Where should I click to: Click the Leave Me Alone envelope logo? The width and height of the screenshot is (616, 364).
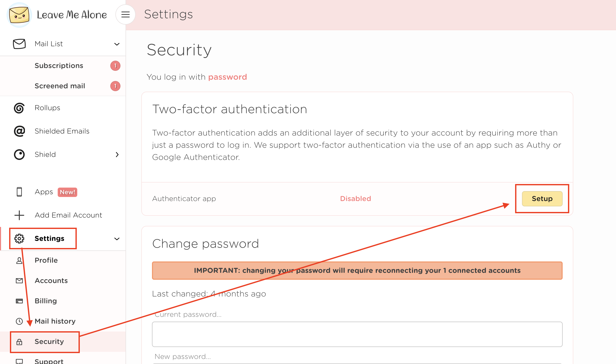(x=19, y=15)
